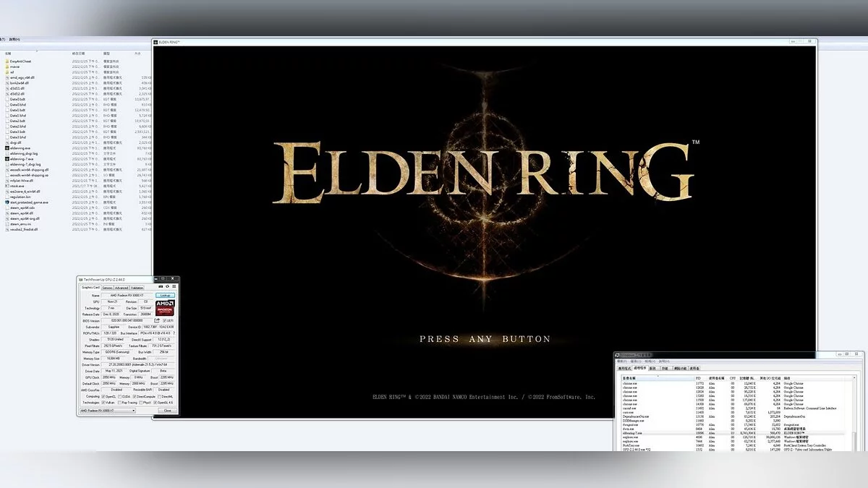Select the movie folder in Explorer
Image resolution: width=868 pixels, height=488 pixels.
point(14,67)
